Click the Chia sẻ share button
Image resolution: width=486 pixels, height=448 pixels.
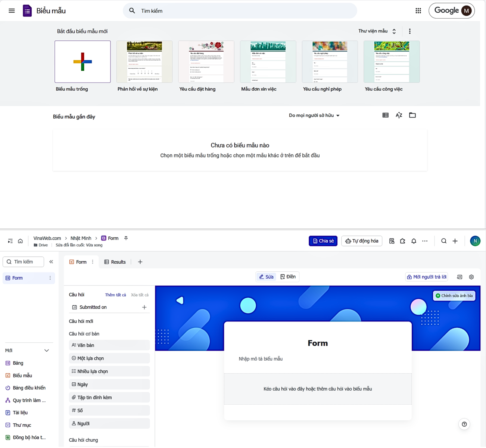(323, 241)
